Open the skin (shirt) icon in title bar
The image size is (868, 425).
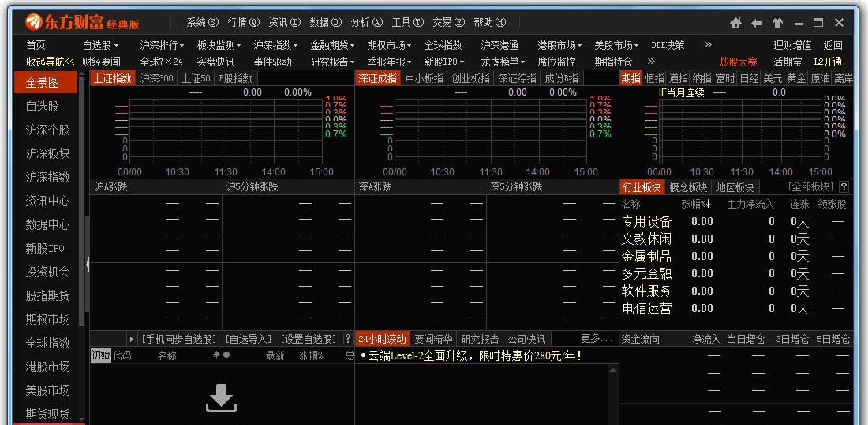click(x=777, y=23)
